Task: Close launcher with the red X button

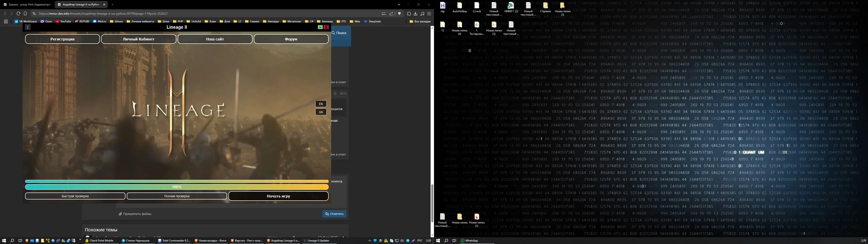Action: coord(326,27)
